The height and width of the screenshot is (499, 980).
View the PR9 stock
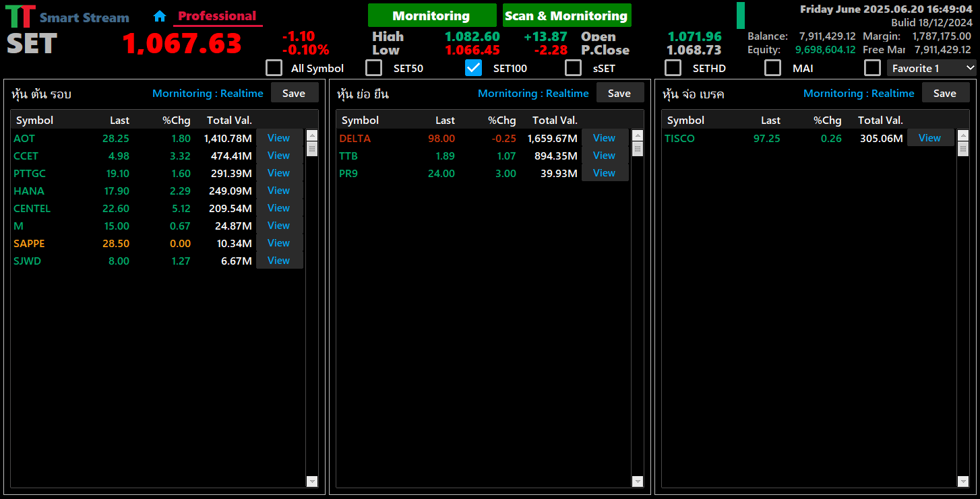605,173
